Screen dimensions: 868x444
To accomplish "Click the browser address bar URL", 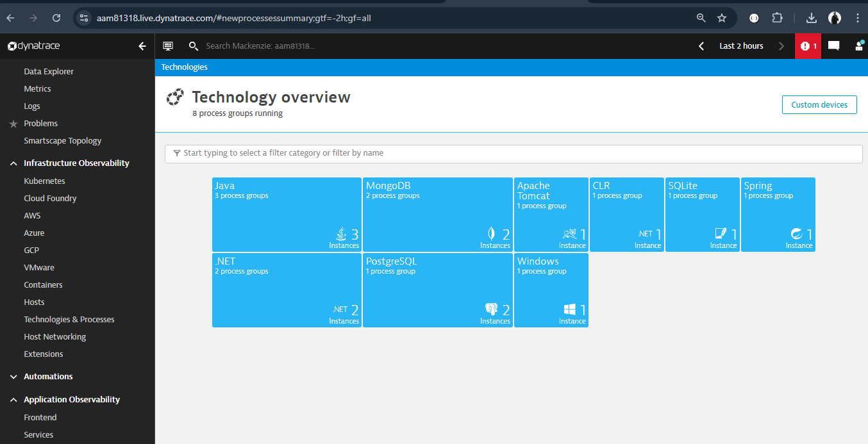I will point(234,18).
